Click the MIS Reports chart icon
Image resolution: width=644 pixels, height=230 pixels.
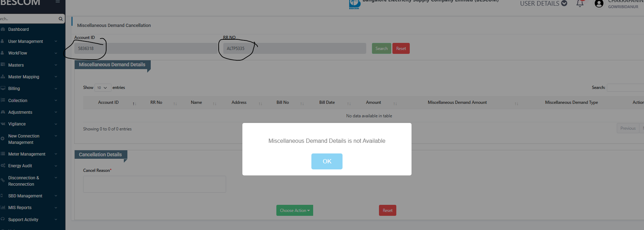[x=2, y=207]
